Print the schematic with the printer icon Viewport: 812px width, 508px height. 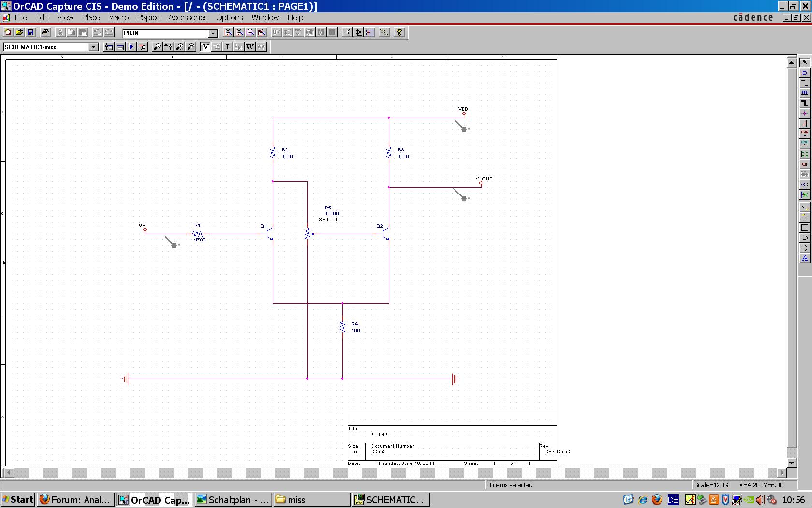click(45, 32)
